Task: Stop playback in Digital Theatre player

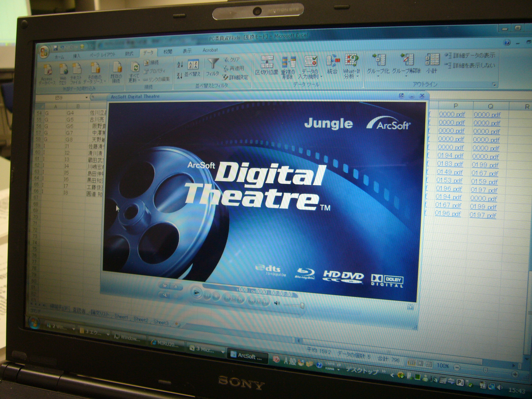Action: pyautogui.click(x=216, y=296)
